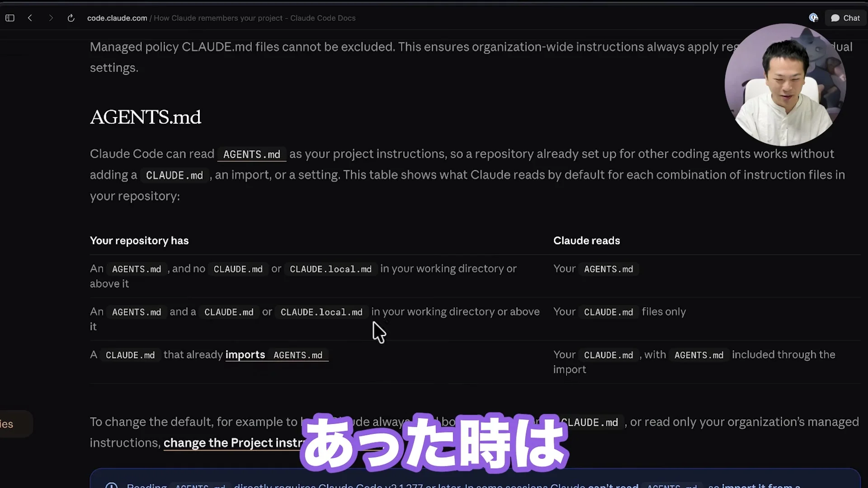Reload the page with refresh icon

point(71,18)
